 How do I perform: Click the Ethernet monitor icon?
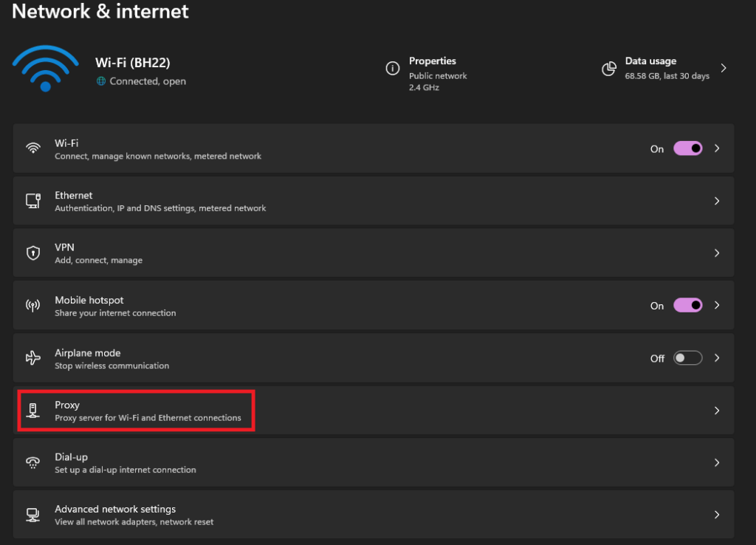tap(33, 201)
